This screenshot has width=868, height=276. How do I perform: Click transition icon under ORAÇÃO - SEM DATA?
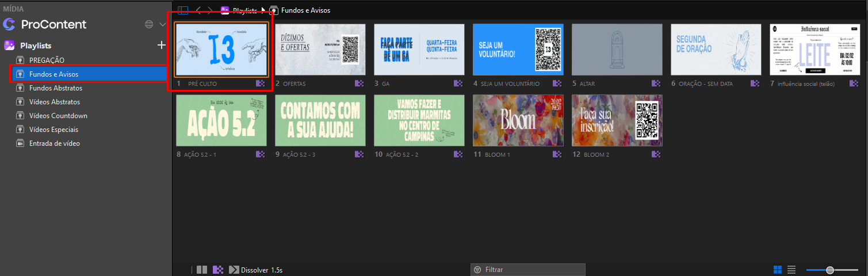(755, 84)
